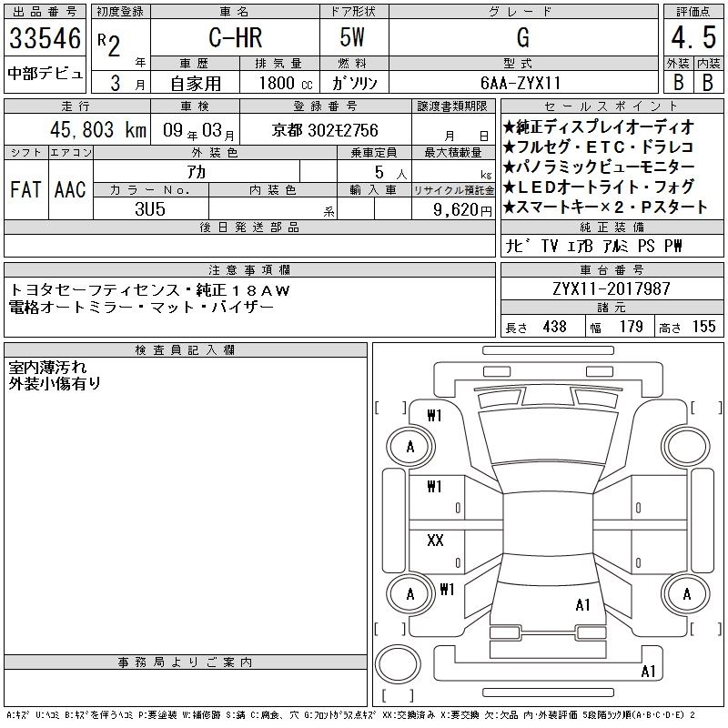
Task: Click the LEDオートライト・フォグ line
Action: pos(599,187)
